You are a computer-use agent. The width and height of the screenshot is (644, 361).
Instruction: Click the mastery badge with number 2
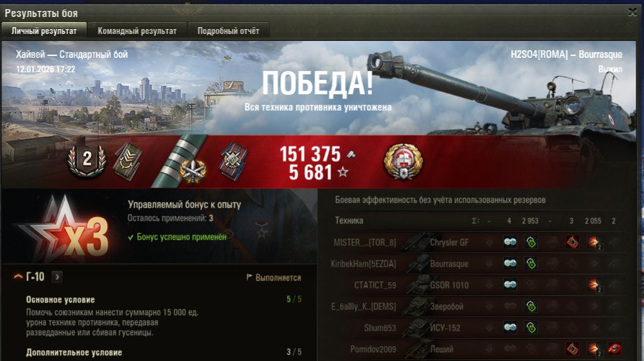pyautogui.click(x=87, y=159)
